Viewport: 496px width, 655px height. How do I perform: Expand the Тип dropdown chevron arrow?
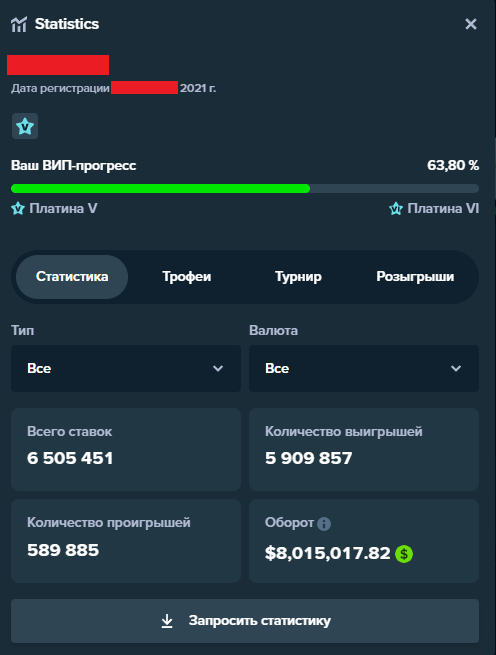(218, 368)
